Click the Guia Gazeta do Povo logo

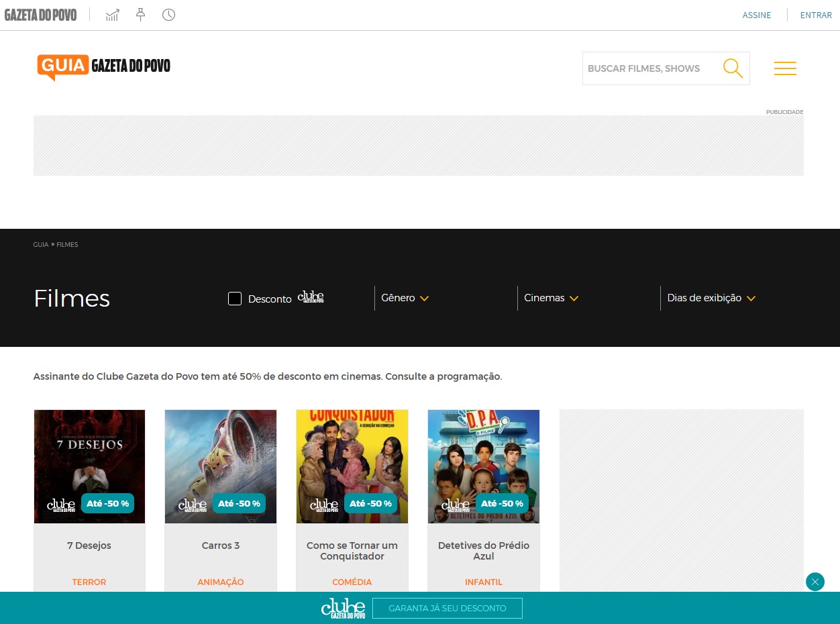(x=103, y=66)
